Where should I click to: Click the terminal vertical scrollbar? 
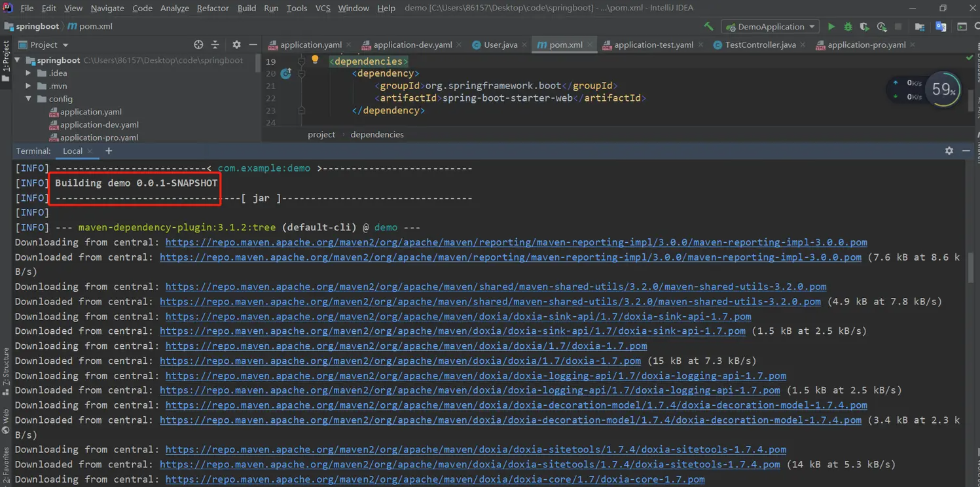point(970,268)
